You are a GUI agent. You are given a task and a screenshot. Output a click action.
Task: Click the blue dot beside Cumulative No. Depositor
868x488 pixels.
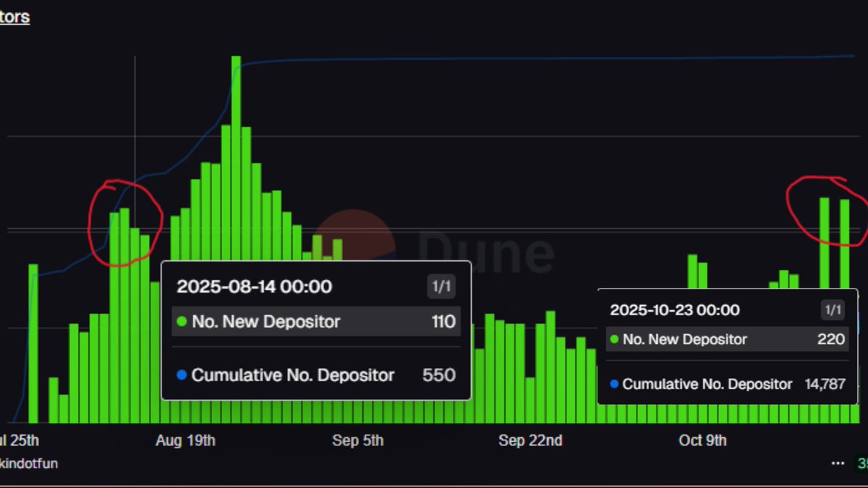click(182, 374)
